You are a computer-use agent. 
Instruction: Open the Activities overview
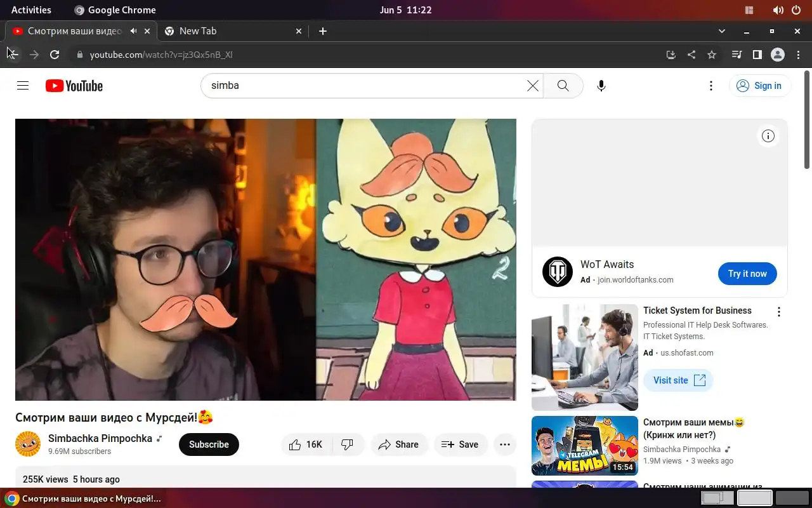(x=31, y=10)
